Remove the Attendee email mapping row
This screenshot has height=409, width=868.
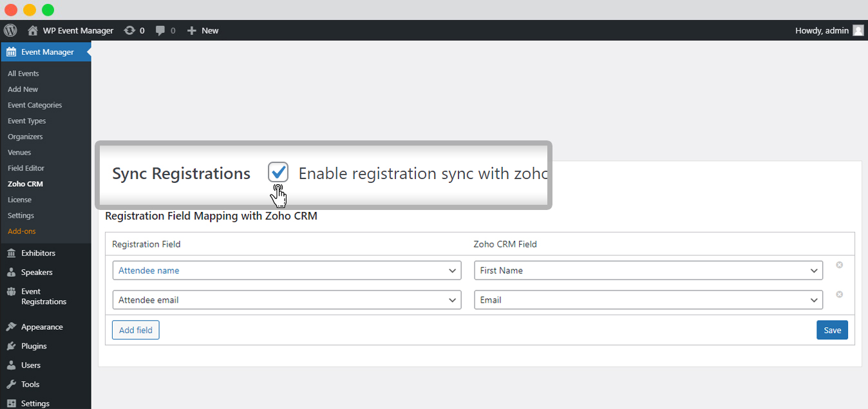tap(839, 294)
